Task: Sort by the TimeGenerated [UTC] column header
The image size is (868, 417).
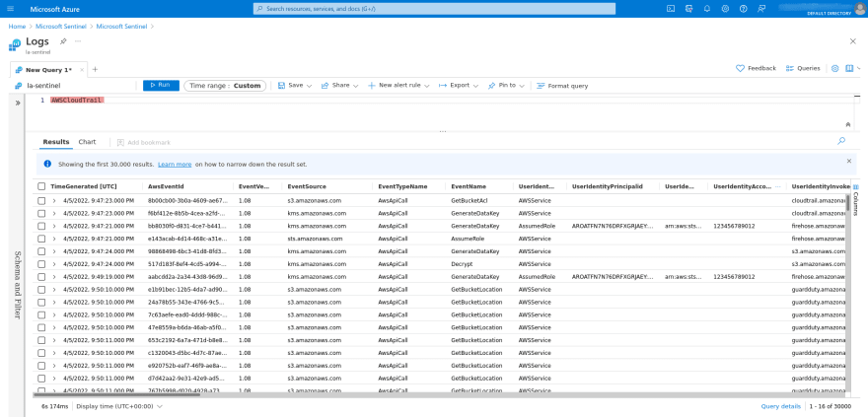Action: coord(84,187)
